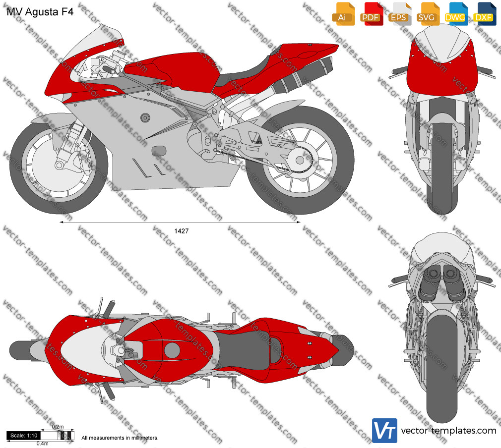
Task: Open the vector-templates.com link beside the logo
Action: point(448,431)
